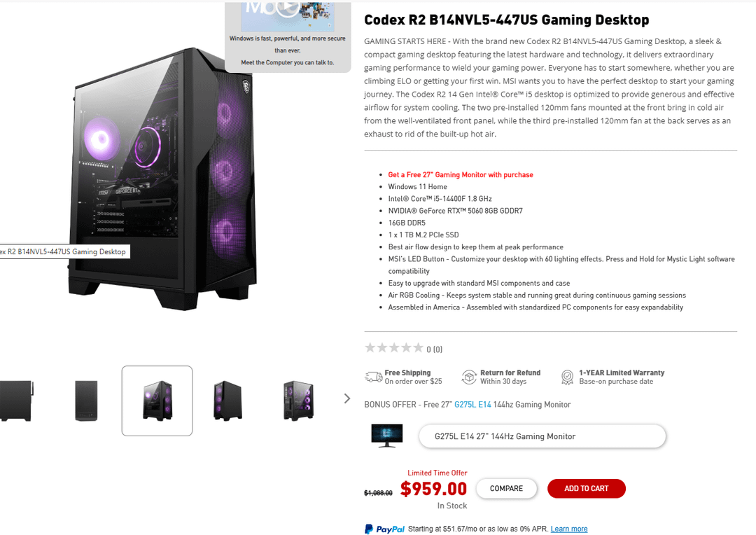Click the Free 27" Gaming Monitor red promo text
Screen dimensions: 756x535
tap(461, 174)
